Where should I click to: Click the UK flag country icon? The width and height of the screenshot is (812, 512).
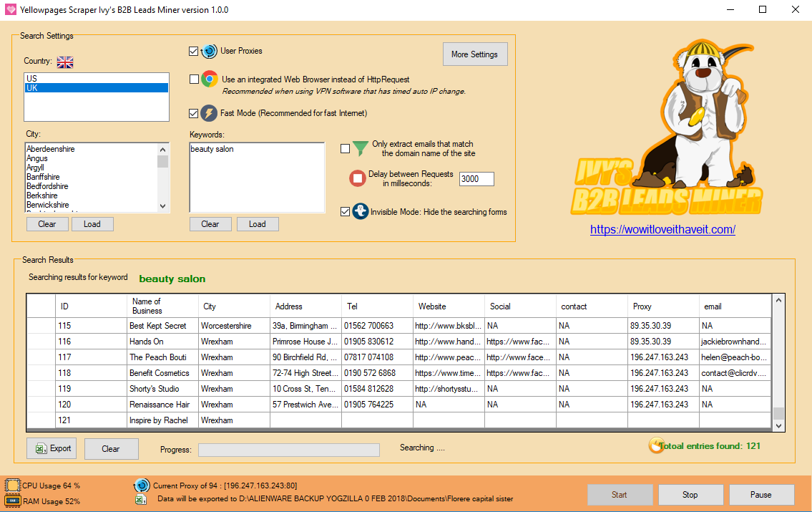click(65, 62)
